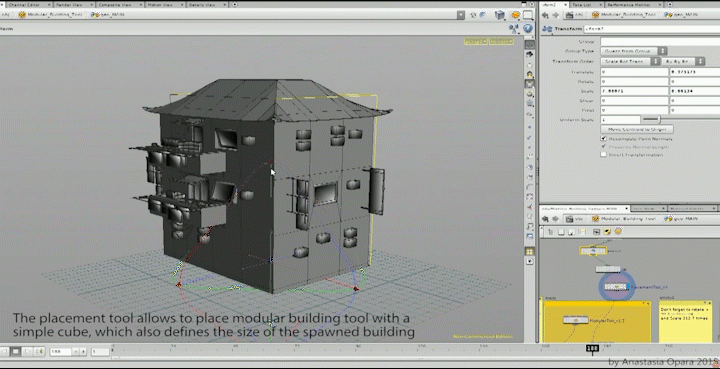Click the Scale Y value field
This screenshot has height=369, width=720.
pyautogui.click(x=695, y=91)
